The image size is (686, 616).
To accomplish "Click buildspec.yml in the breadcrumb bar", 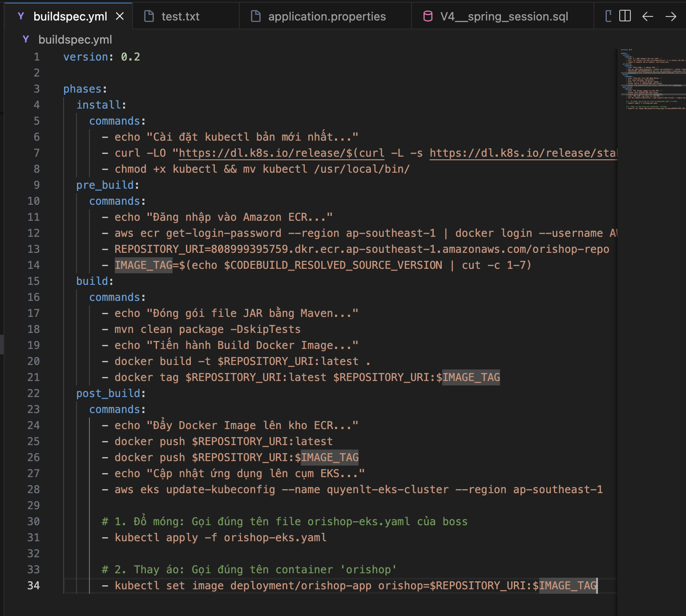I will point(75,40).
